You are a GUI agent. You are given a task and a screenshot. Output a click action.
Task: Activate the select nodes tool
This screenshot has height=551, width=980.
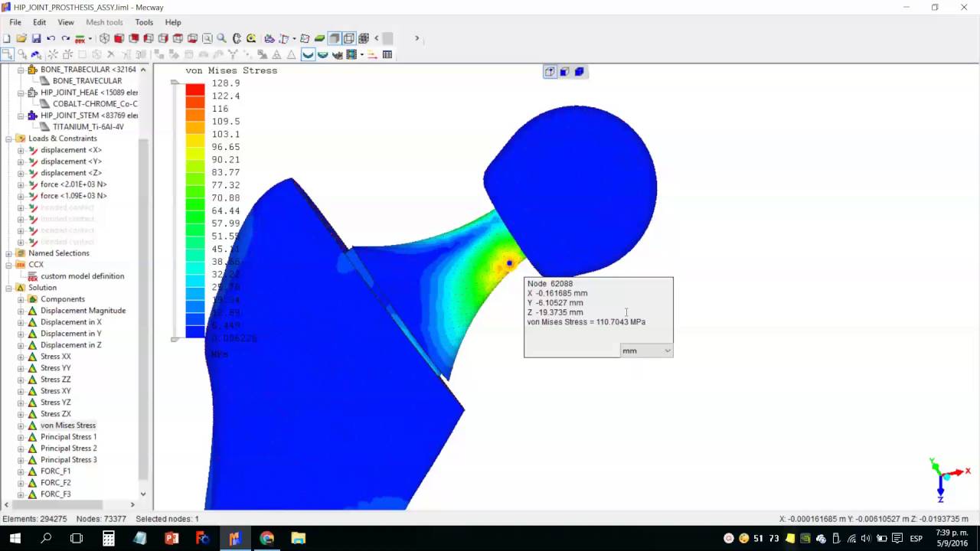point(7,54)
